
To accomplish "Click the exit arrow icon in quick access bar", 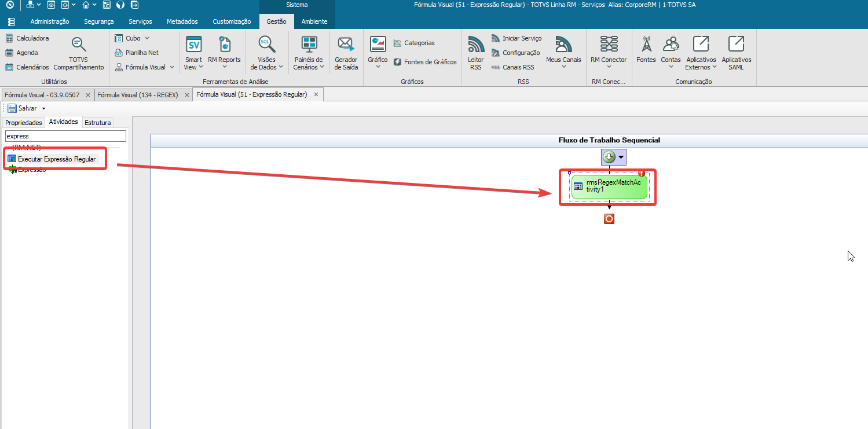I will click(x=134, y=5).
